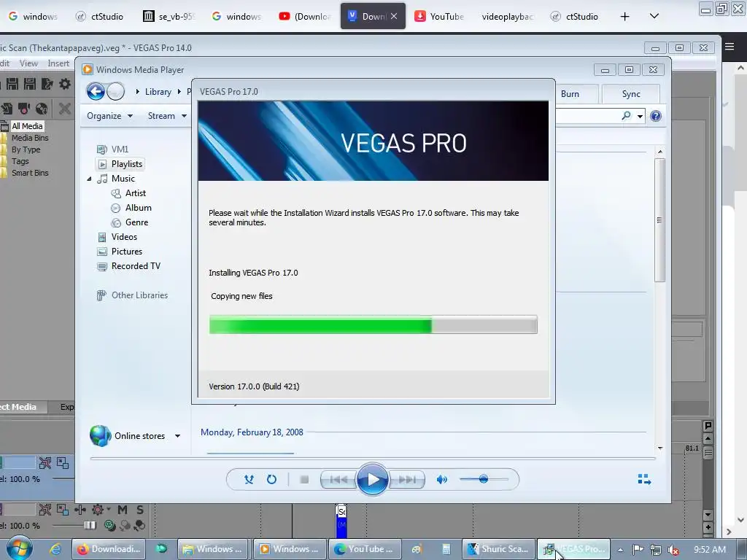Launch Internet Explorer from the taskbar
747x560 pixels.
pyautogui.click(x=55, y=549)
